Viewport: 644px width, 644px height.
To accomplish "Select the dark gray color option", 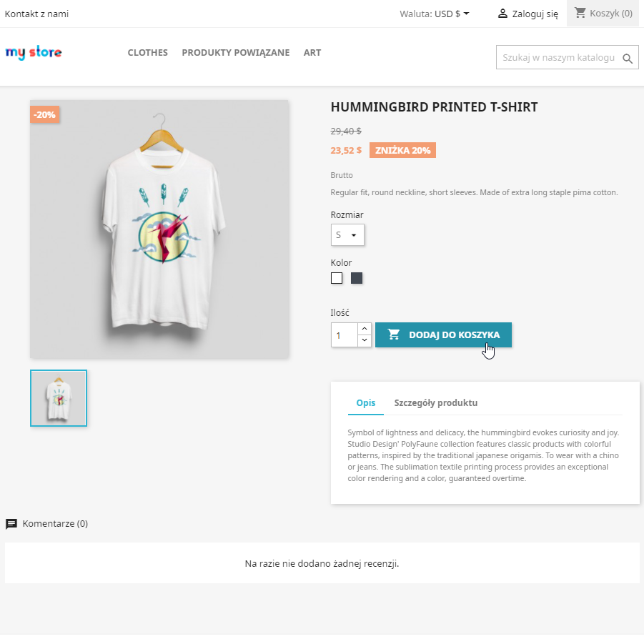I will 357,278.
